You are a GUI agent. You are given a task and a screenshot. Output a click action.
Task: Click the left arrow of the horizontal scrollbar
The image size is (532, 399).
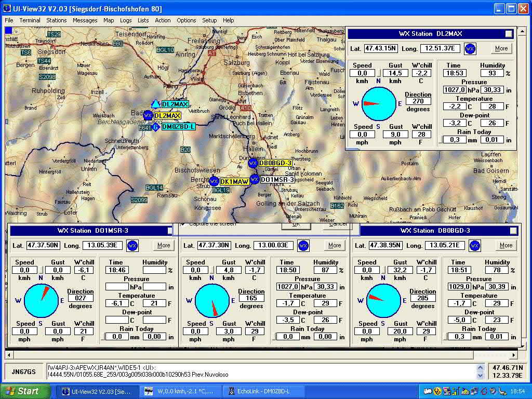(x=9, y=355)
